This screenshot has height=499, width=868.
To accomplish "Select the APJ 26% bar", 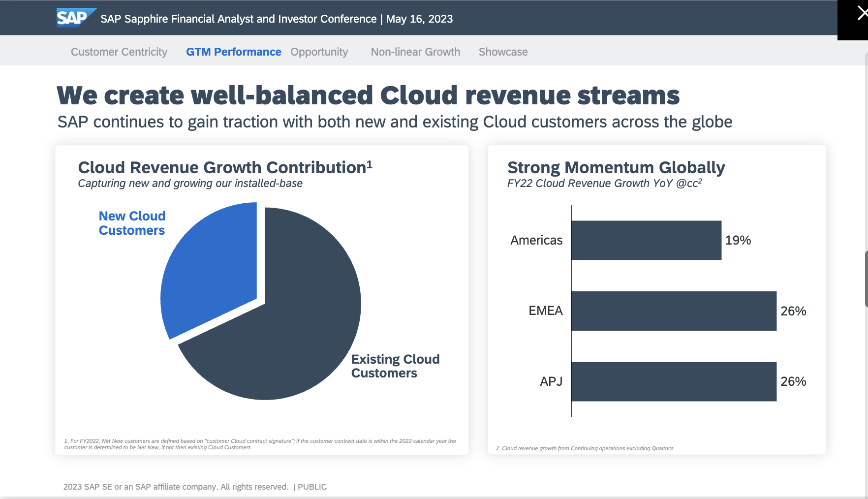I will point(674,381).
